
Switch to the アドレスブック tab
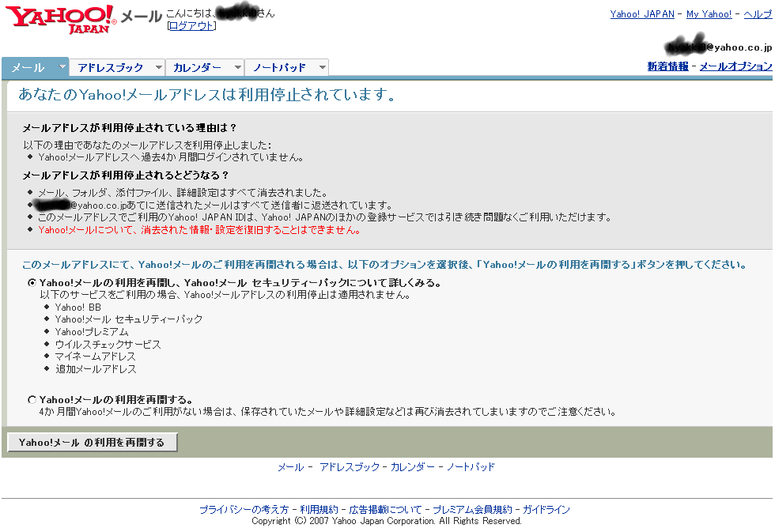tap(111, 68)
